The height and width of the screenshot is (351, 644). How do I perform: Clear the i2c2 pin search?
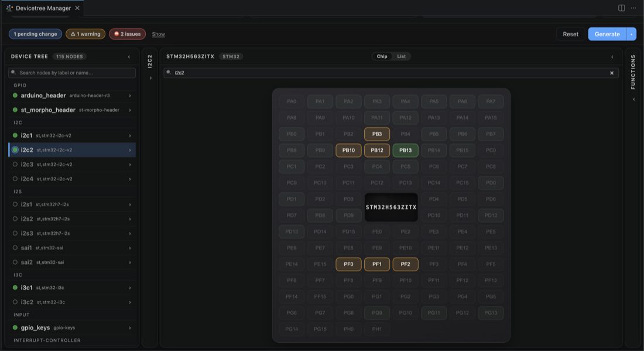coord(612,73)
